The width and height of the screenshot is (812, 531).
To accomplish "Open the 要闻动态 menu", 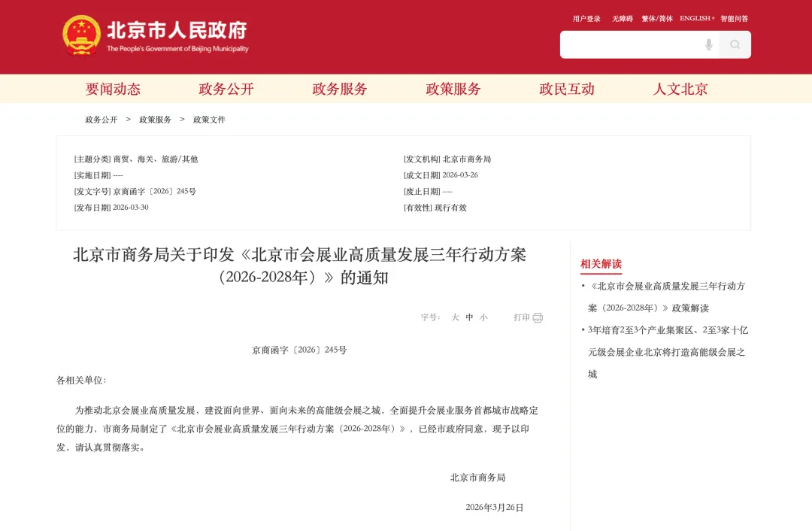I will [x=113, y=89].
